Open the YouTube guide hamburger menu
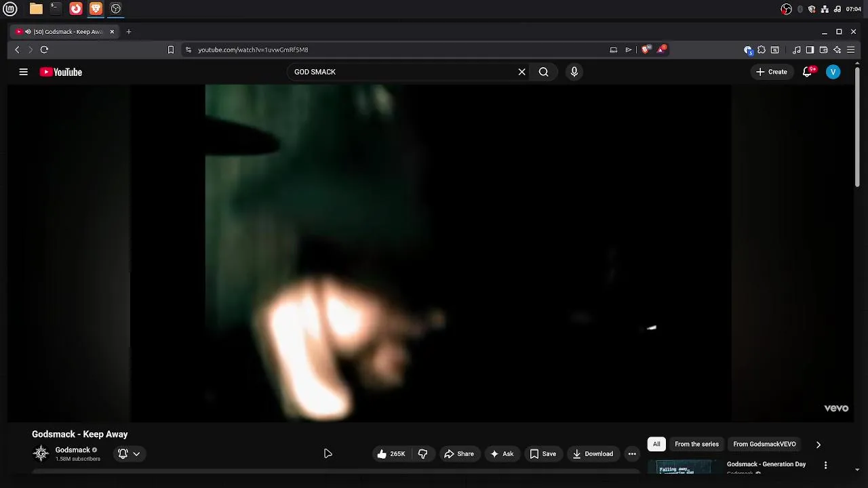Screen dimensions: 868x488 click(x=23, y=72)
